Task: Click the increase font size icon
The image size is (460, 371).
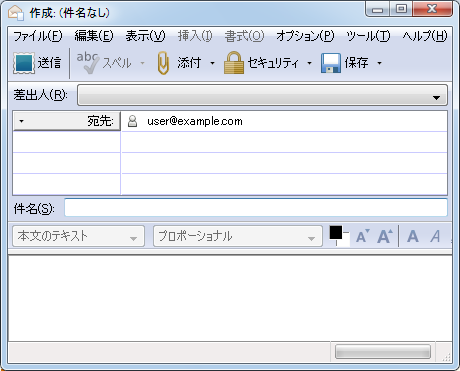Action: click(385, 236)
